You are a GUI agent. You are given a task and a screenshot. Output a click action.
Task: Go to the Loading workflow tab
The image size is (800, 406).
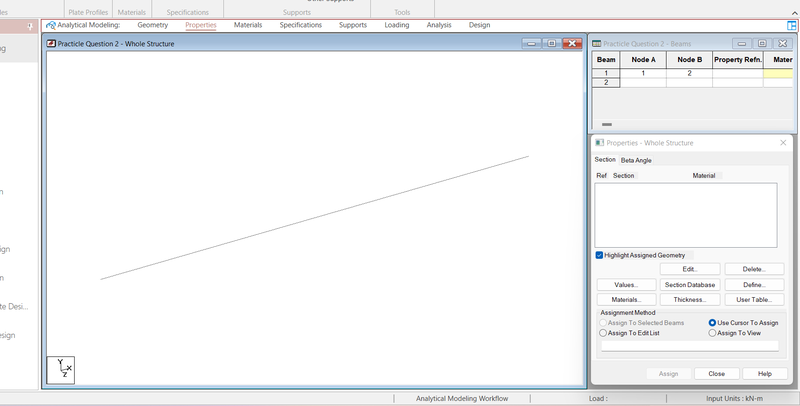pyautogui.click(x=396, y=25)
